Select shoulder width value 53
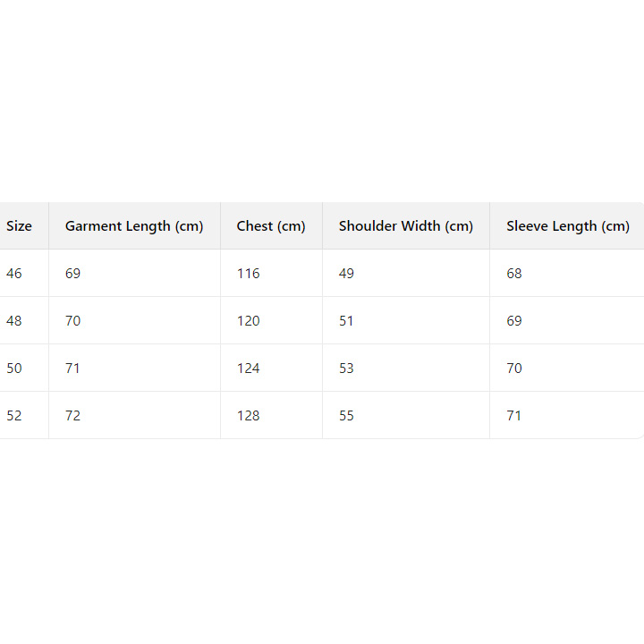The image size is (644, 644). point(346,369)
